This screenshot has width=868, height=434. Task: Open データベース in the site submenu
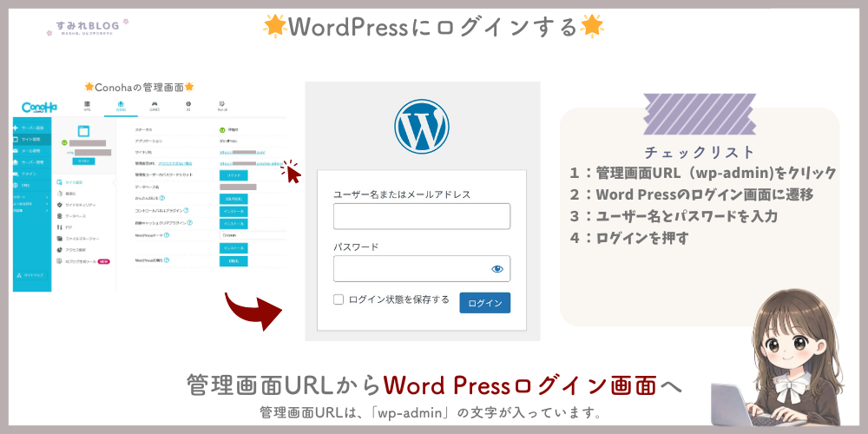(71, 216)
